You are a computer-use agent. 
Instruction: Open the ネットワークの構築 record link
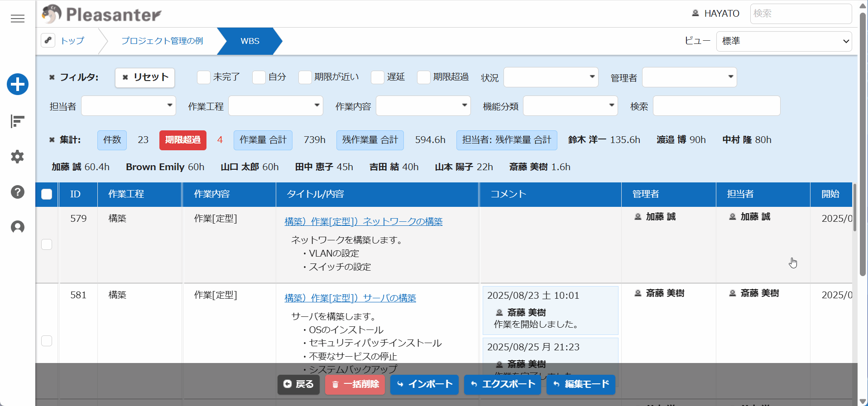pyautogui.click(x=364, y=221)
